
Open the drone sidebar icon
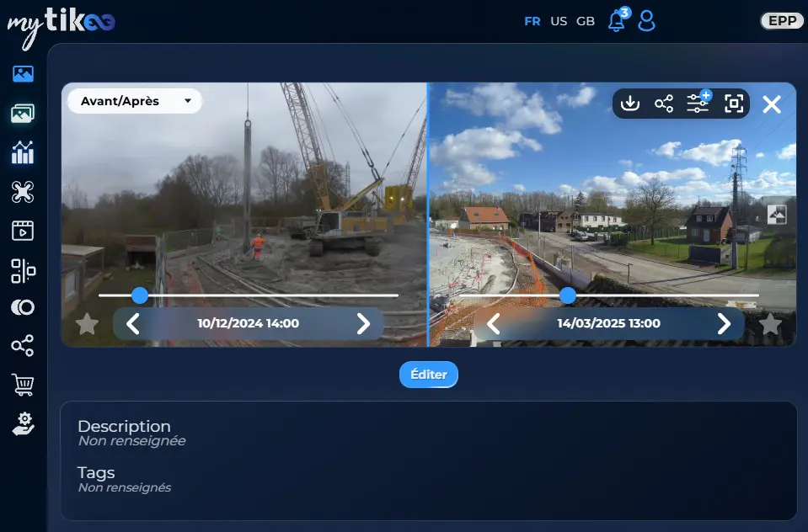[24, 192]
